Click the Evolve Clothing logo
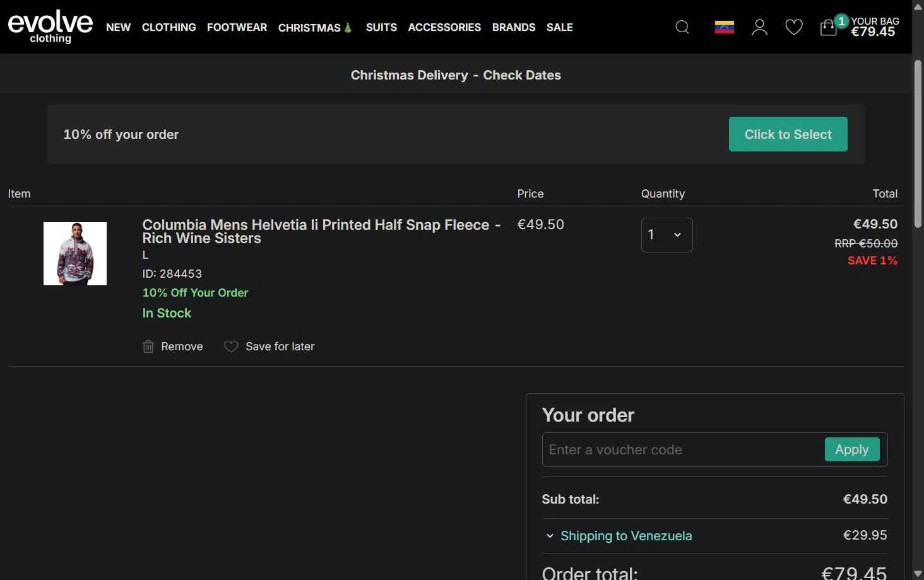 point(50,27)
